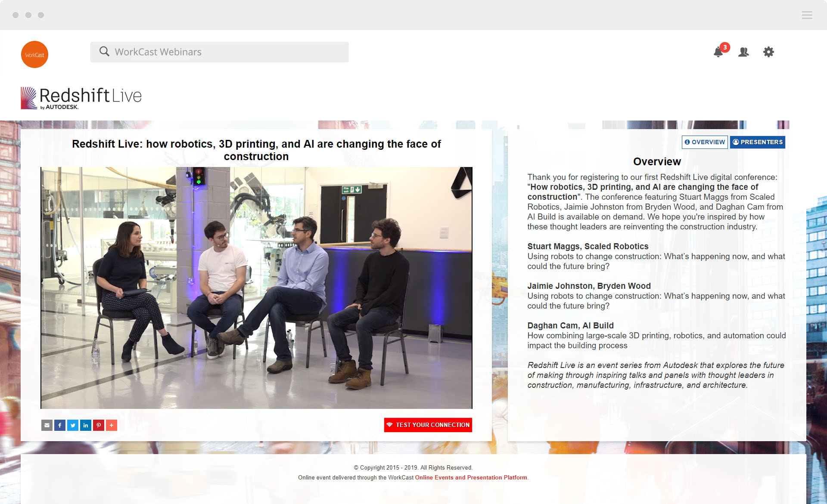
Task: Click the WorkCast orange logo
Action: pos(34,55)
